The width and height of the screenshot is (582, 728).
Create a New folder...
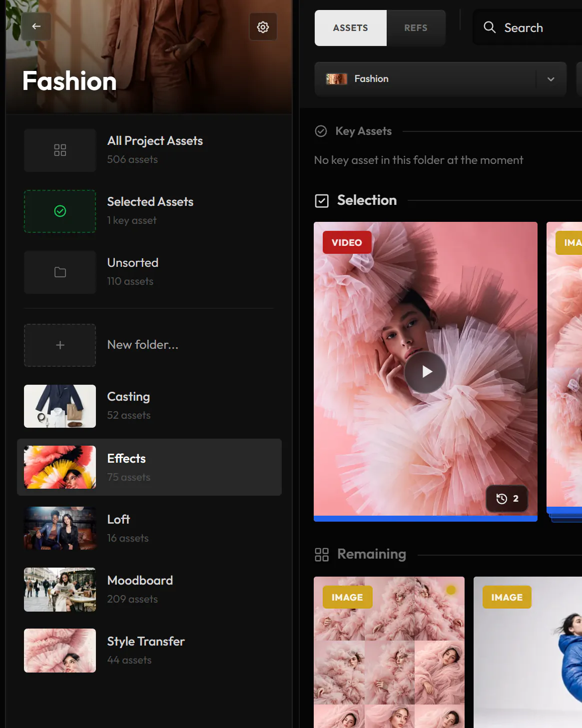149,345
